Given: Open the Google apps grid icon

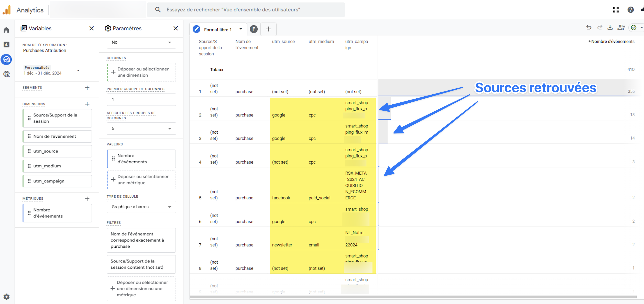Looking at the screenshot, I should coord(616,10).
